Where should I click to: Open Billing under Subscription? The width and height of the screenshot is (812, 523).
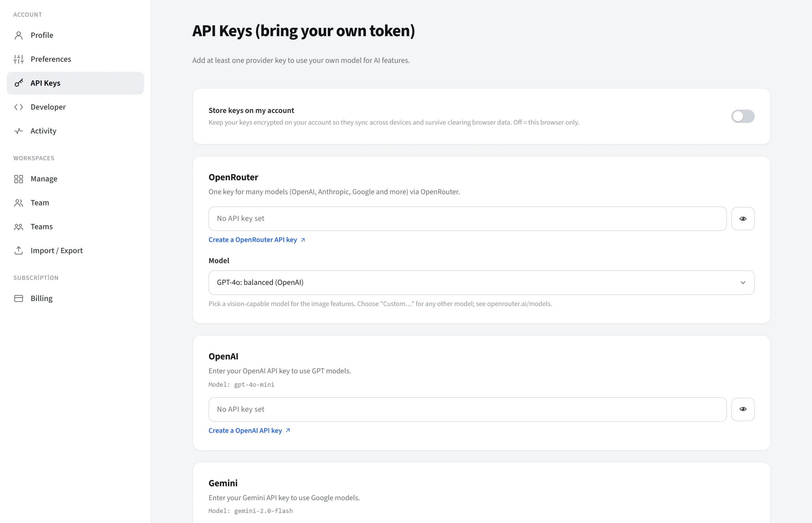point(75,298)
